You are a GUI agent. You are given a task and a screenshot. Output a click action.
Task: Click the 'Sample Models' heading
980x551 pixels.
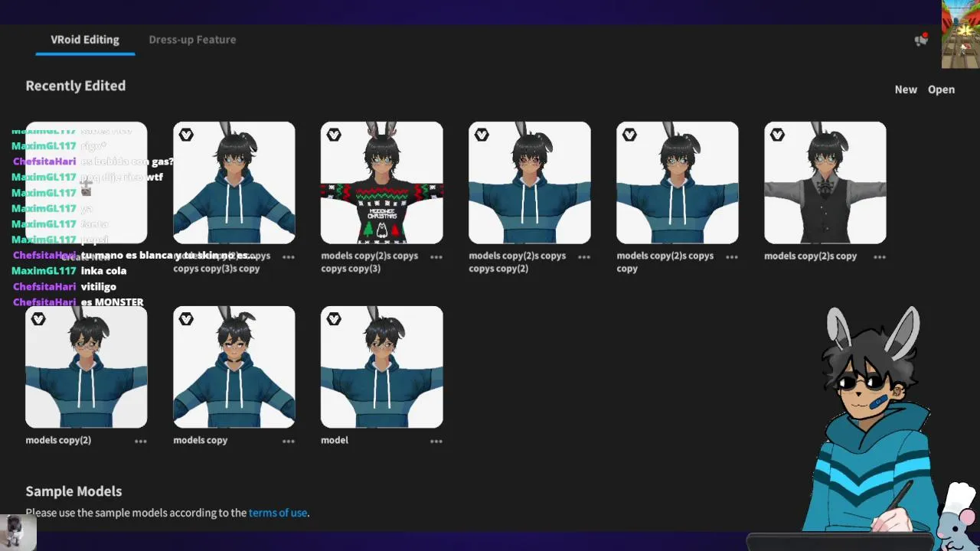pos(73,491)
